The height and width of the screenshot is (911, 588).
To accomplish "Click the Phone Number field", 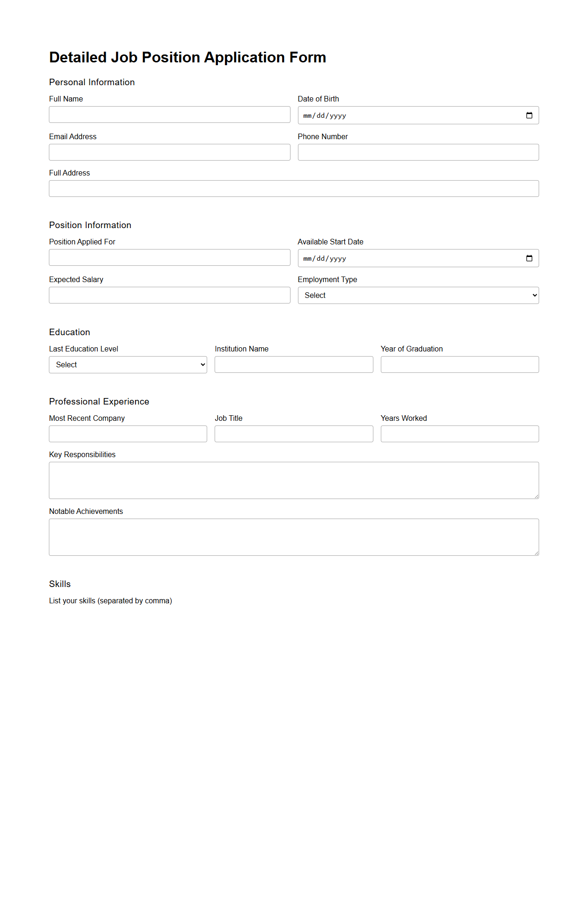I will (418, 152).
